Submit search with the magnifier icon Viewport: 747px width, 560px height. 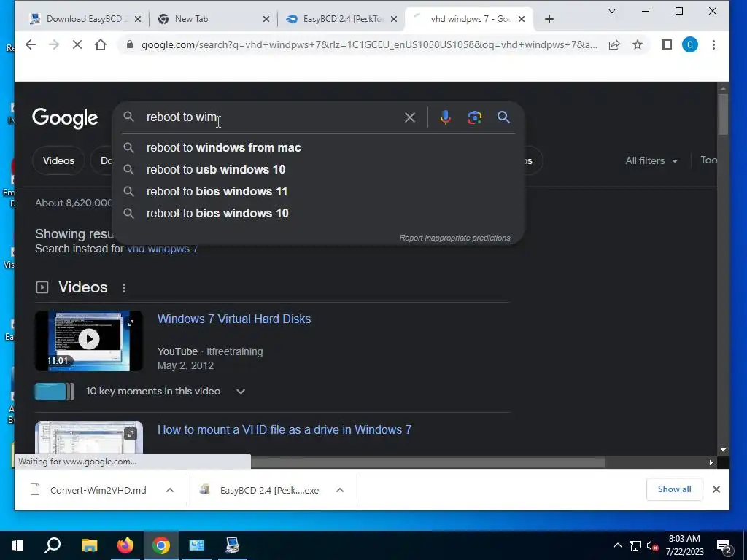coord(503,117)
